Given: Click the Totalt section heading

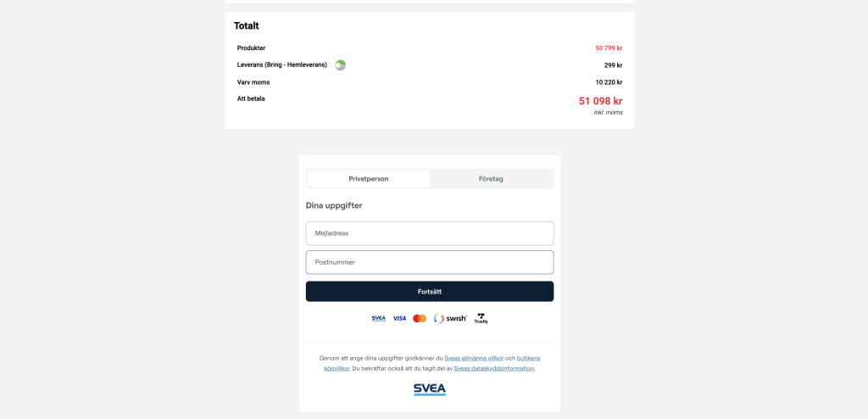Looking at the screenshot, I should (247, 25).
